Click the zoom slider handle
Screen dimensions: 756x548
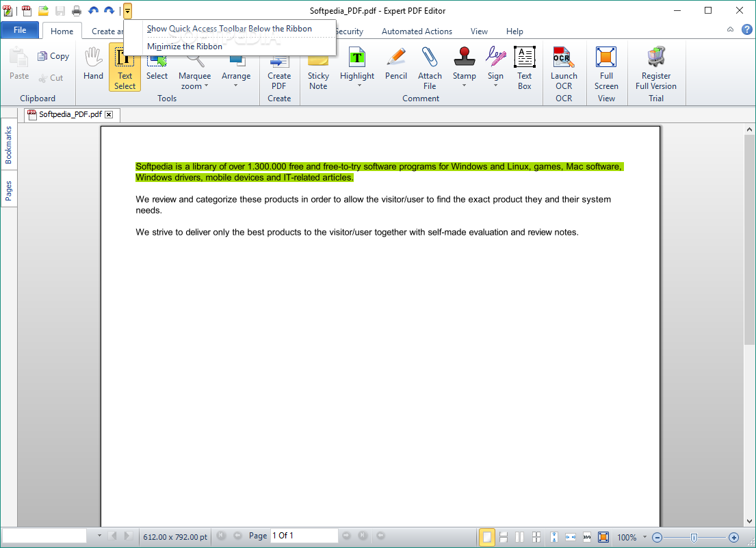point(694,538)
